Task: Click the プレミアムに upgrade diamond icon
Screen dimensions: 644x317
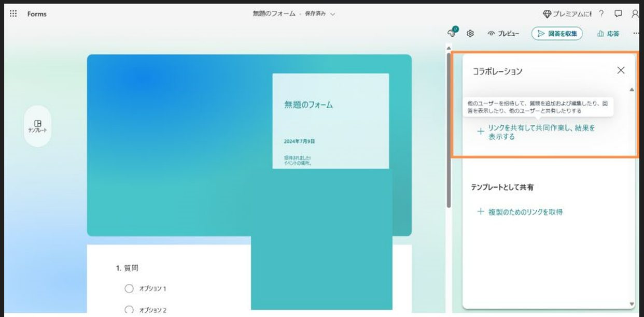Action: click(548, 14)
